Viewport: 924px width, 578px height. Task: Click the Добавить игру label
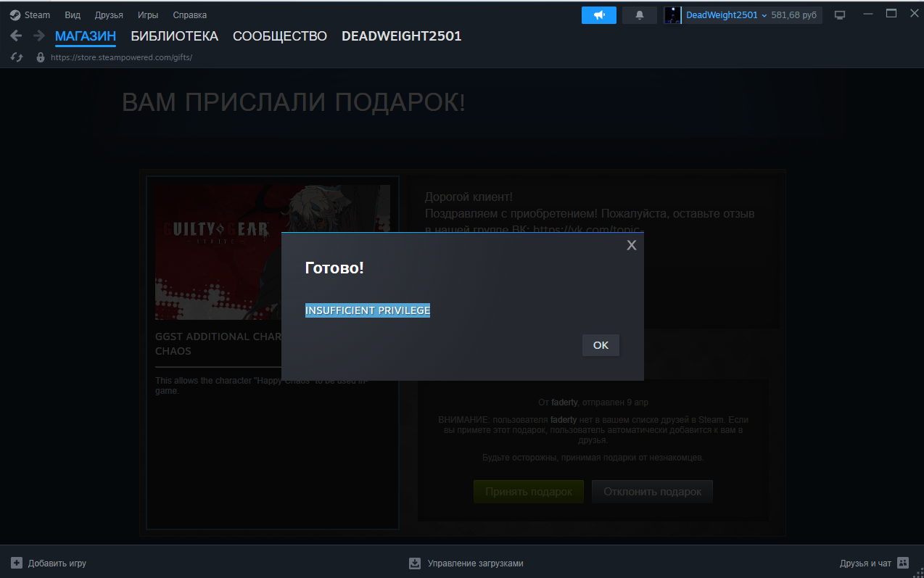click(57, 563)
